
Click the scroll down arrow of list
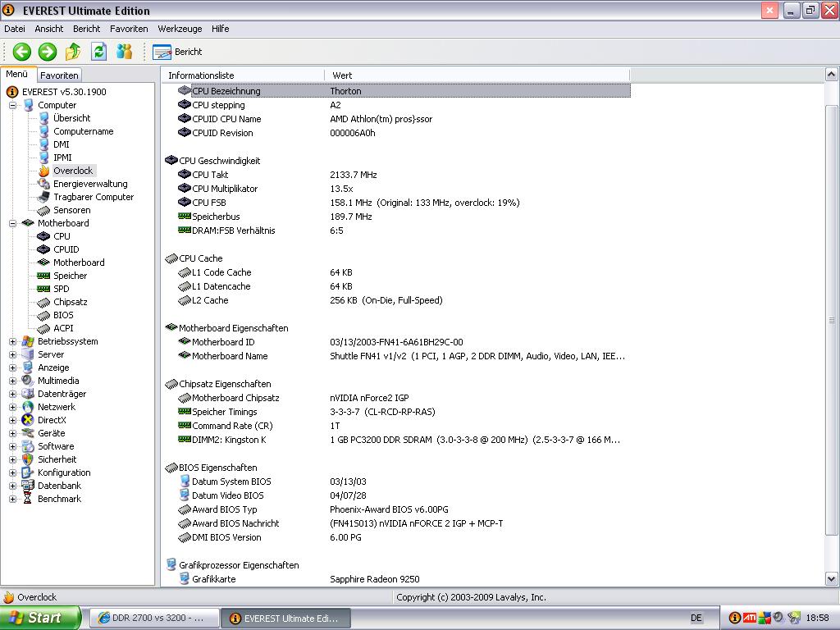point(832,578)
